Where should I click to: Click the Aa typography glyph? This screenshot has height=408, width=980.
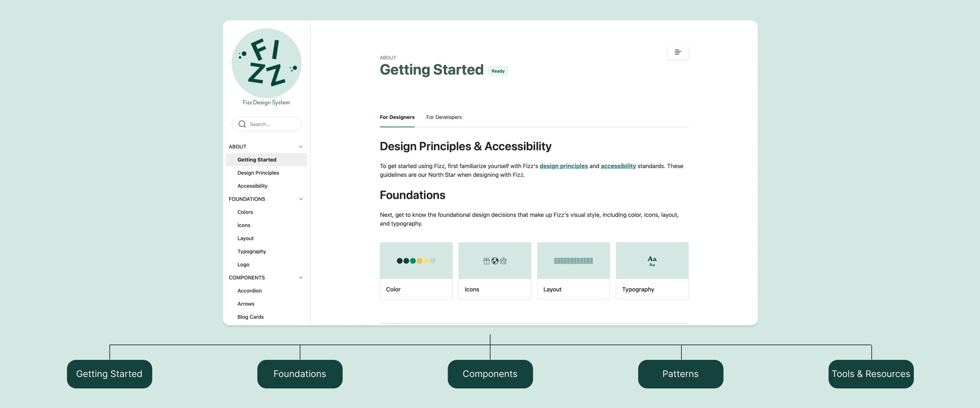click(652, 261)
